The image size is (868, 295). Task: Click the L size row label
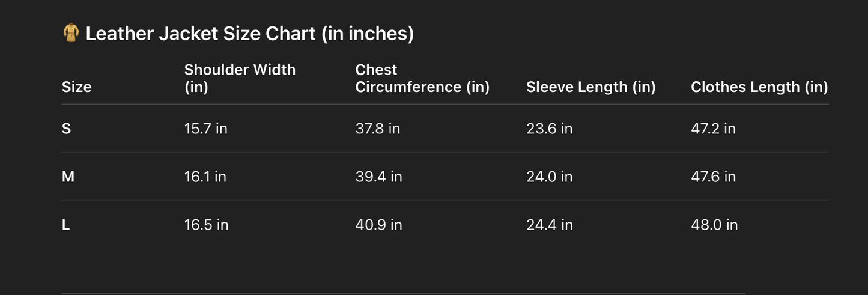(65, 225)
